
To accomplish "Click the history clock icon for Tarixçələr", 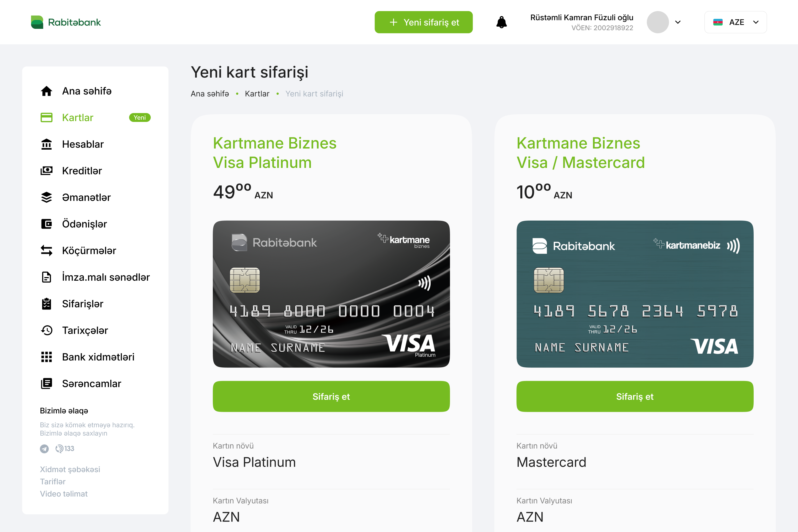I will pos(47,331).
